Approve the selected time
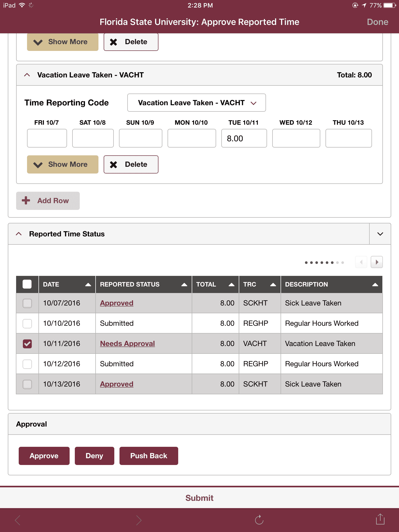Image resolution: width=399 pixels, height=532 pixels. point(44,456)
